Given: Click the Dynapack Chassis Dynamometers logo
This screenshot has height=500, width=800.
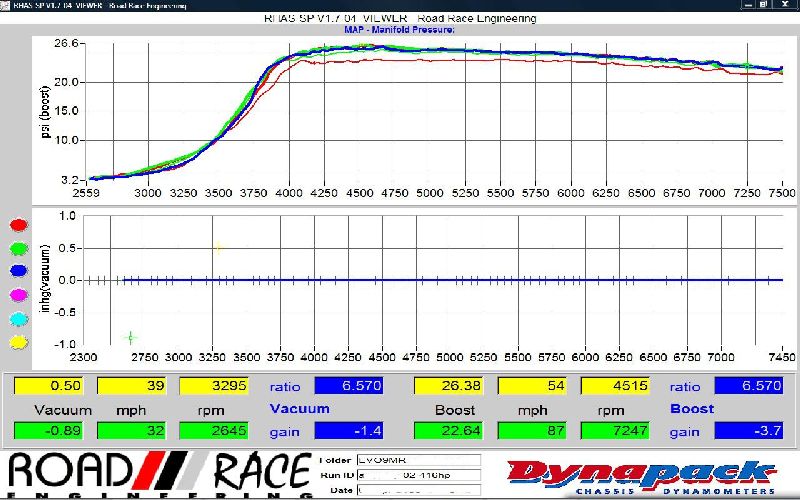Looking at the screenshot, I should tap(640, 475).
